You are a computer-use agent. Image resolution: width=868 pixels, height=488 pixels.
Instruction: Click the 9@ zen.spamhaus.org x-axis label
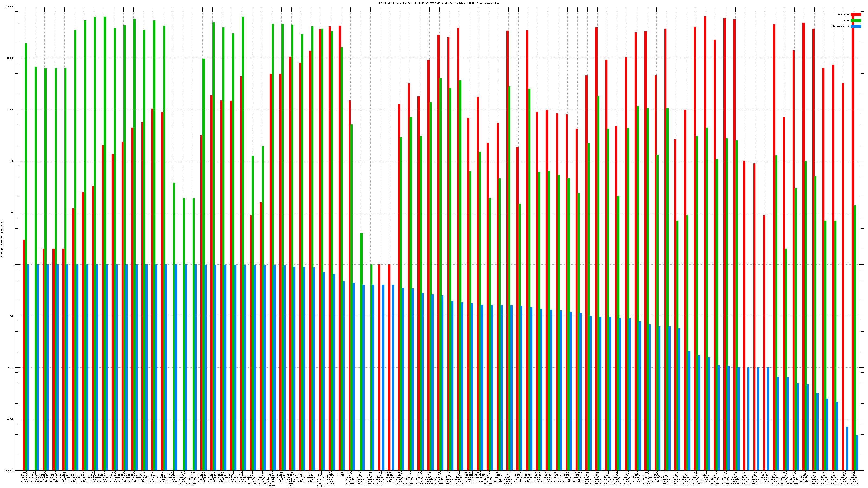(35, 477)
